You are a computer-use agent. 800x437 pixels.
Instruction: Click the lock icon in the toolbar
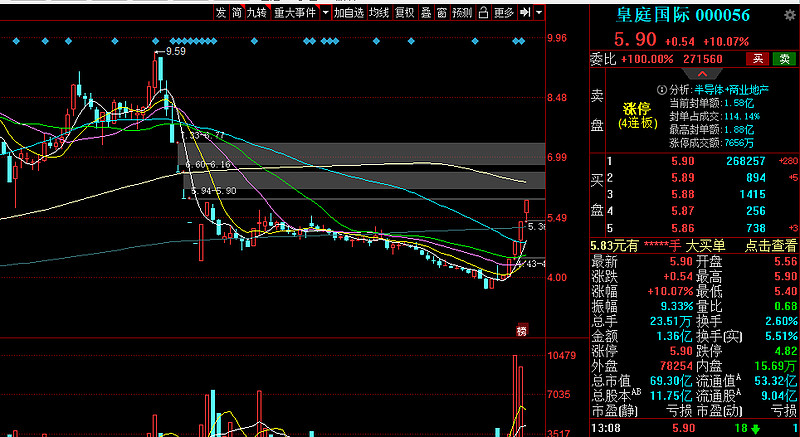pos(481,13)
